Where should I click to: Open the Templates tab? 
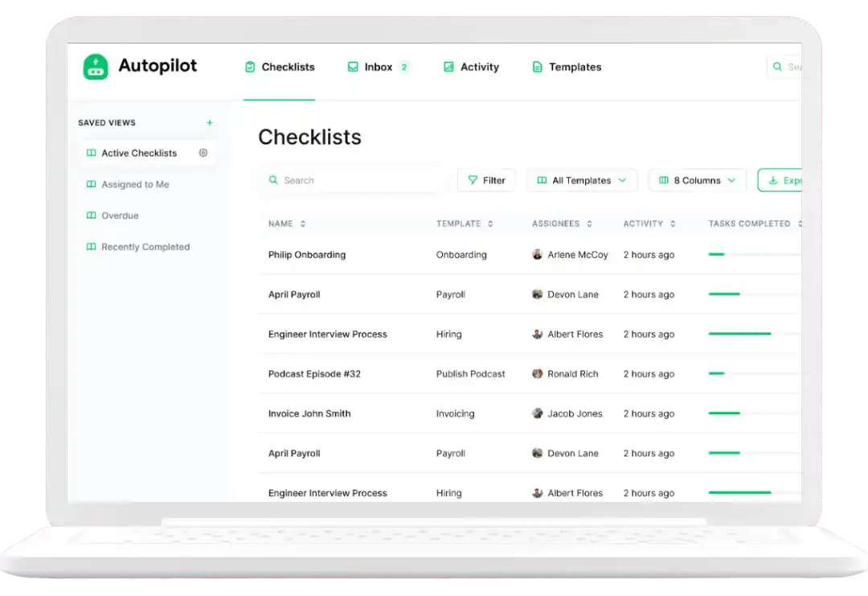567,68
